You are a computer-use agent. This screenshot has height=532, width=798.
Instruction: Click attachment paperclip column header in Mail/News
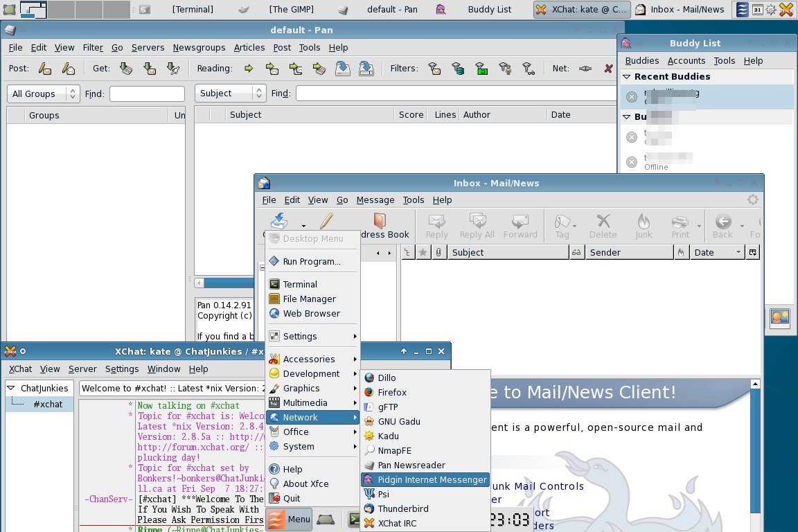click(438, 253)
